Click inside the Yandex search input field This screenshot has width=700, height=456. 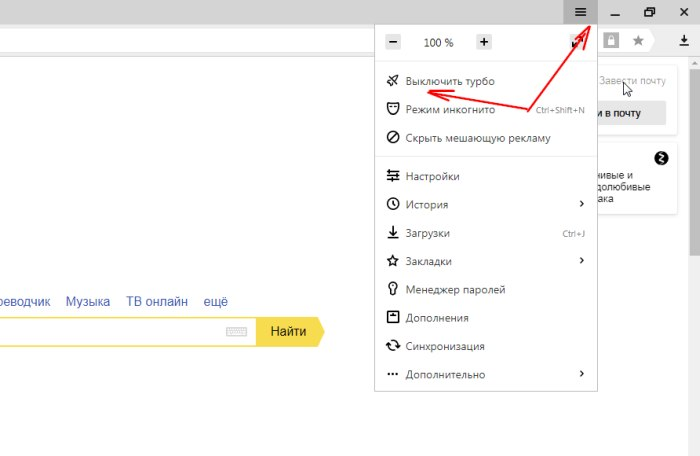click(x=110, y=331)
